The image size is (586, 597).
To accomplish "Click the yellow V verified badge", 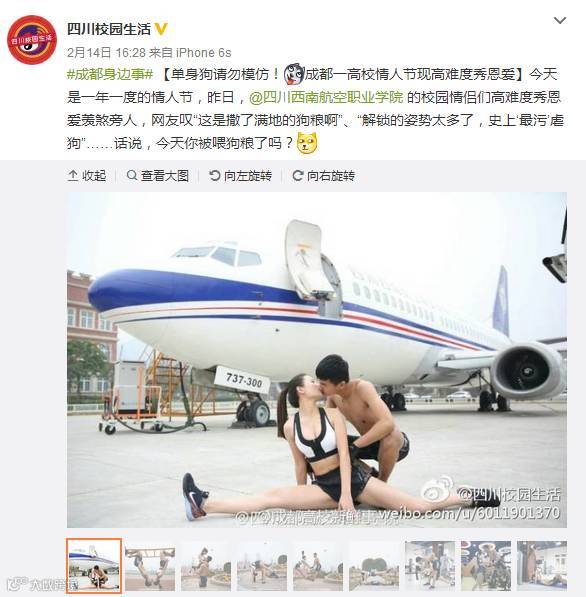I will point(161,29).
